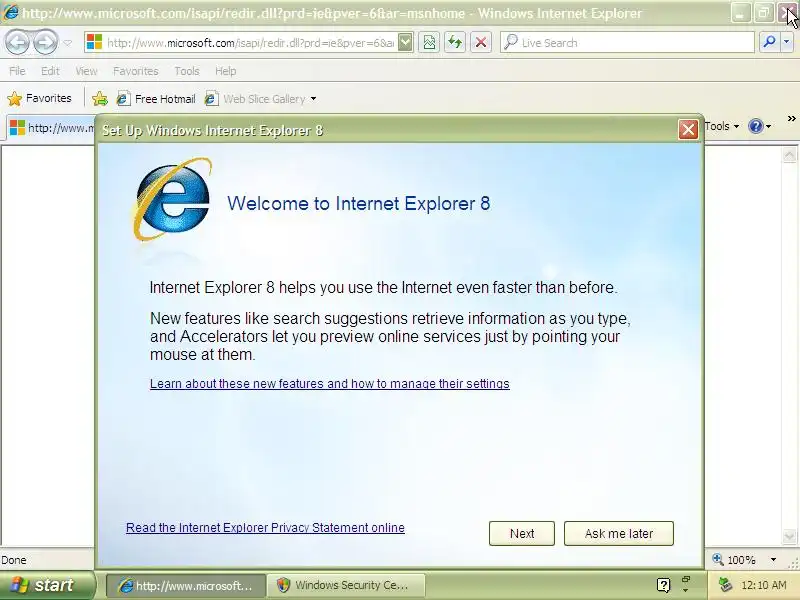Click the blue Help question mark icon
800x600 pixels.
pos(756,126)
